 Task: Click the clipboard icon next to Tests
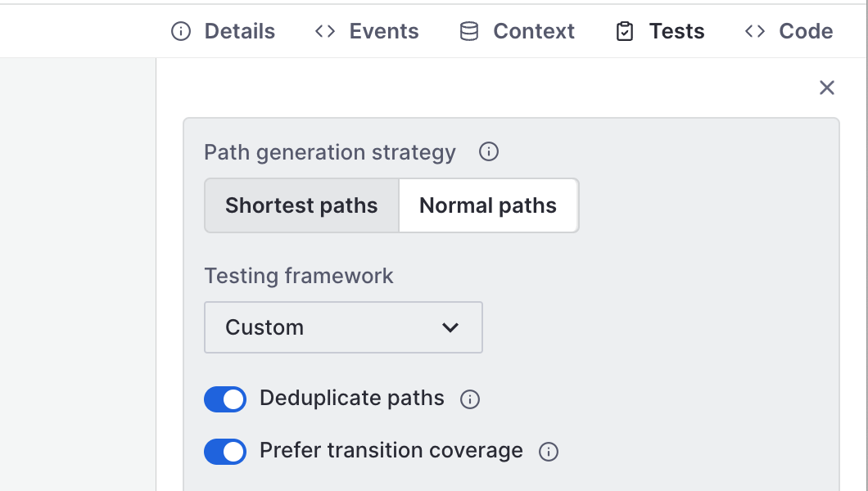click(625, 31)
